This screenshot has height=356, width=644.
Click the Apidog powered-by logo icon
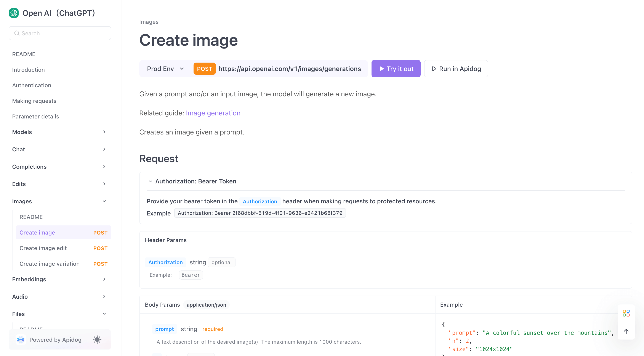pos(21,339)
